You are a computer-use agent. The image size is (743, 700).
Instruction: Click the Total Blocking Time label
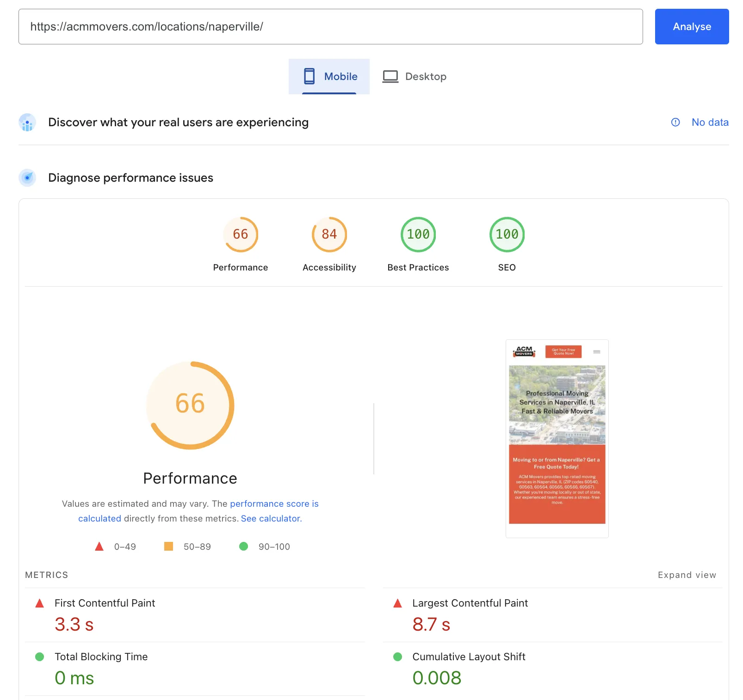click(x=101, y=657)
